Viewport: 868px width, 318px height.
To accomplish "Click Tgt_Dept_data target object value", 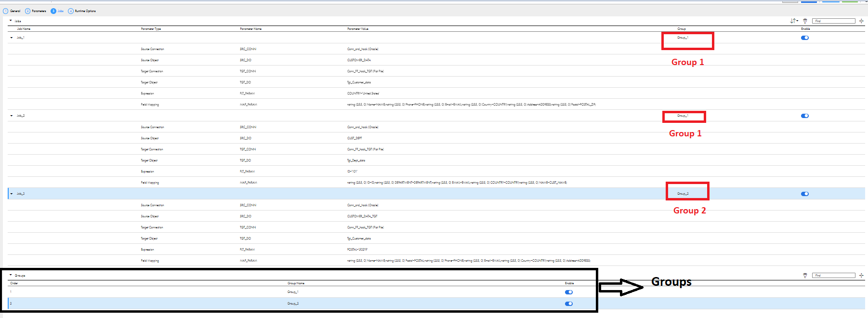I will pyautogui.click(x=356, y=160).
